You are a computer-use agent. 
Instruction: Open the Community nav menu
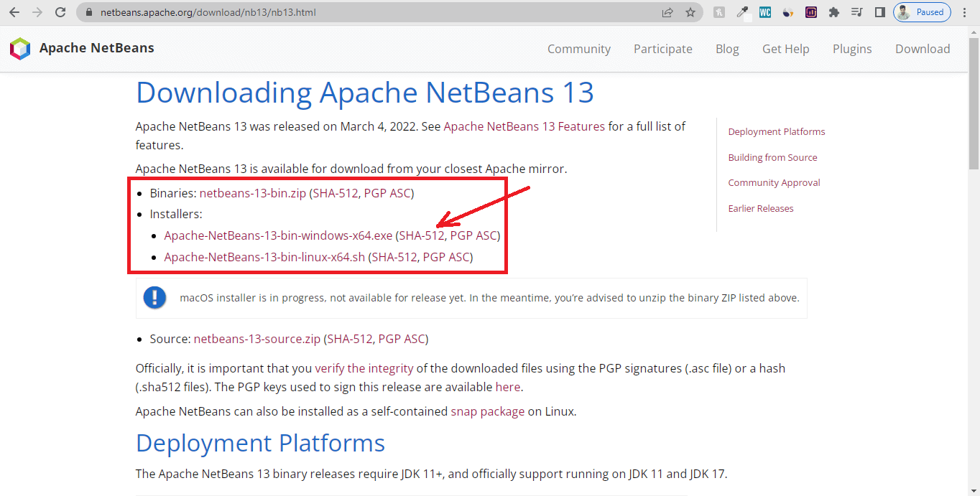pos(579,49)
